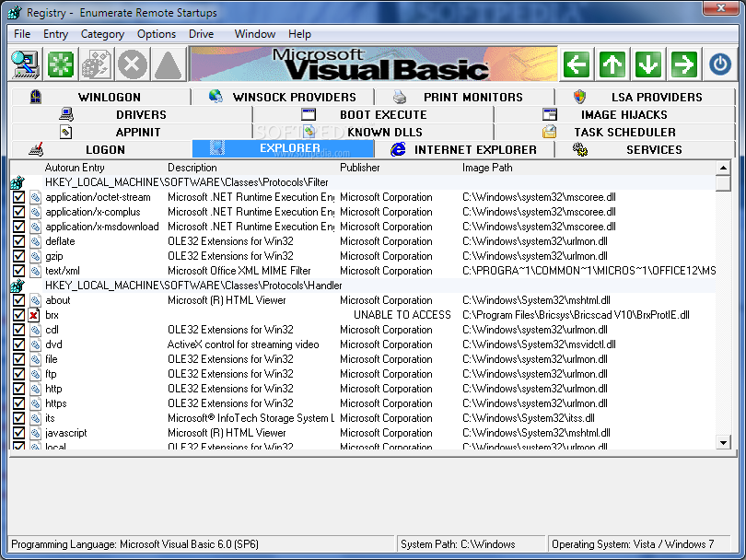Switch to the PRINT MONITORS tab
The width and height of the screenshot is (746, 560).
(x=465, y=97)
